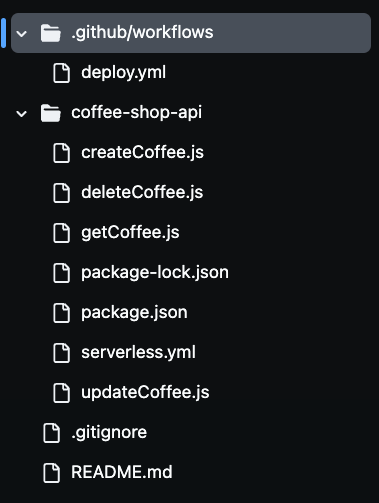Click the file icon beside .gitignore
The width and height of the screenshot is (379, 503).
pyautogui.click(x=52, y=433)
